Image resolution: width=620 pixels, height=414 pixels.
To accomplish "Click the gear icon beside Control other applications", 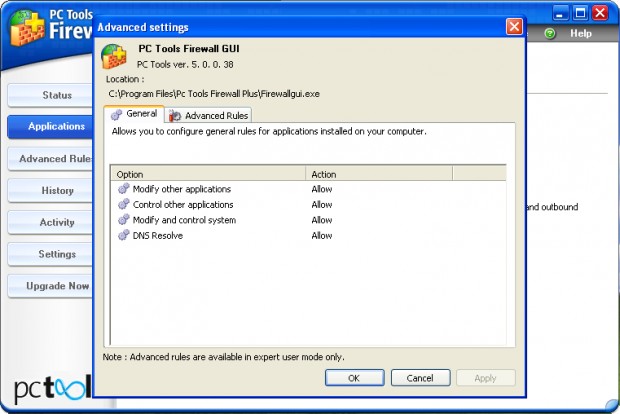I will (123, 204).
